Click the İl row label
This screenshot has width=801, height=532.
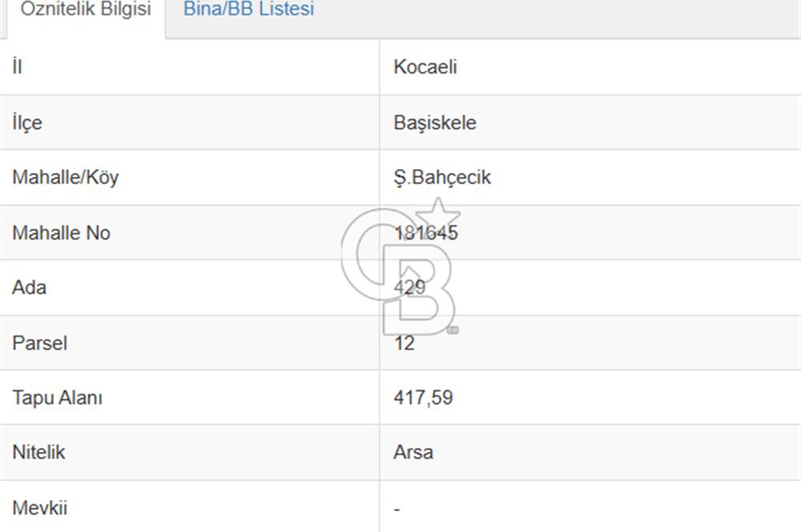(15, 67)
